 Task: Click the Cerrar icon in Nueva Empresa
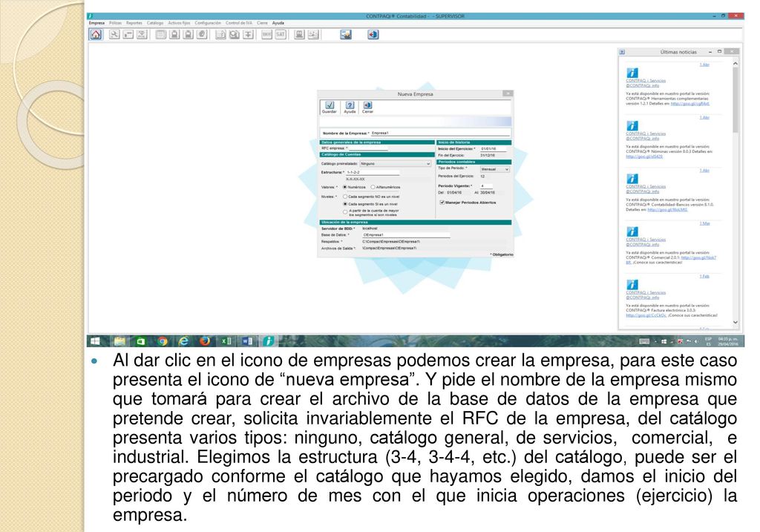pos(367,105)
